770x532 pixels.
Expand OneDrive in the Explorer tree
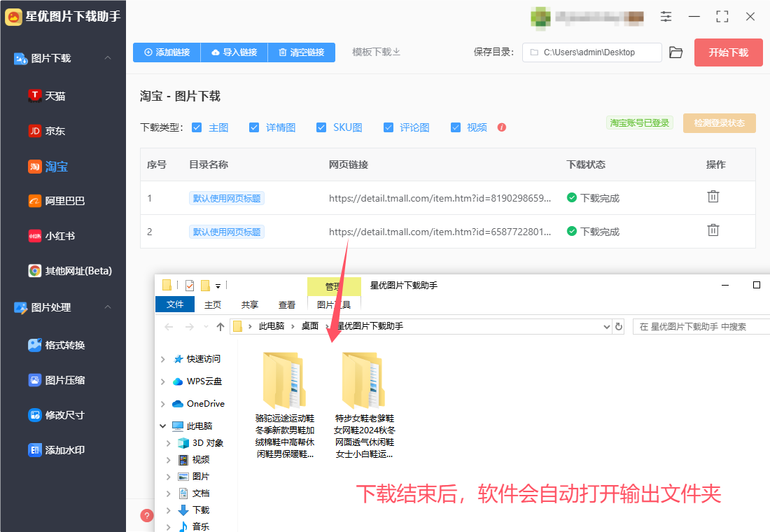click(163, 404)
